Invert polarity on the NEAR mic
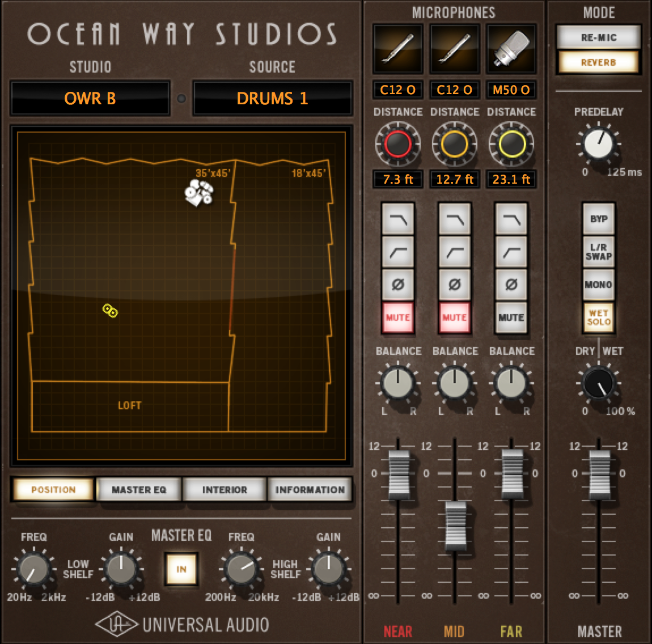Screen dimensions: 652x644 point(398,285)
